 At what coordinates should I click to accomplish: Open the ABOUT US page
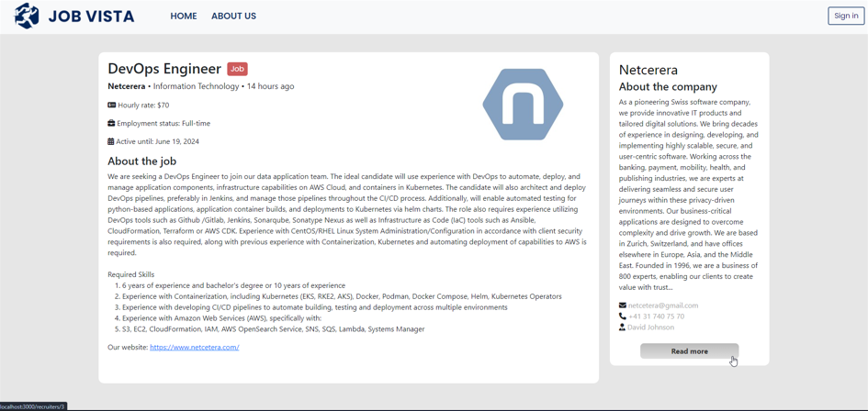tap(233, 17)
